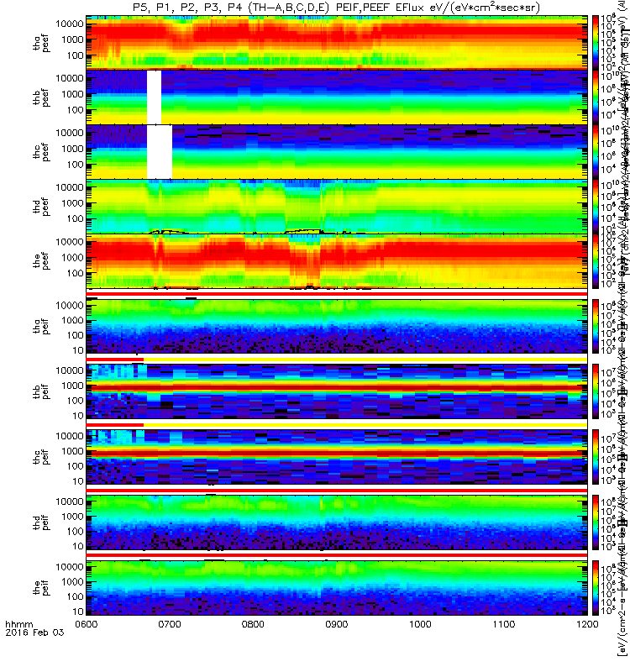This screenshot has height=672, width=630.
Task: Select the 1100 time tick label
Action: [x=503, y=624]
